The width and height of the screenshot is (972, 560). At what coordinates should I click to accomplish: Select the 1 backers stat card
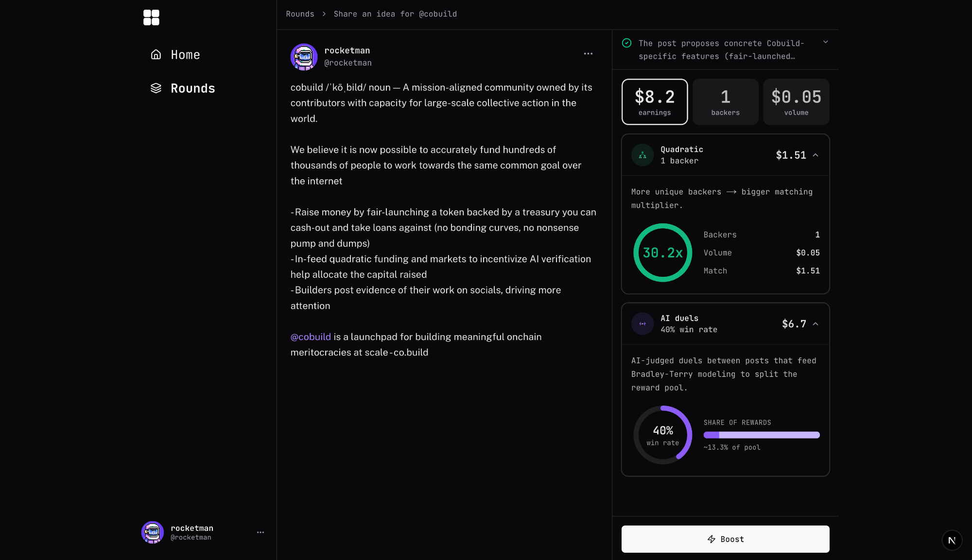click(x=725, y=102)
